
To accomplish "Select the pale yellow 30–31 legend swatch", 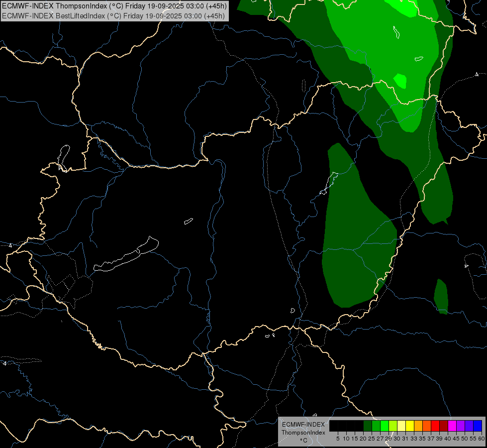I will click(401, 426).
